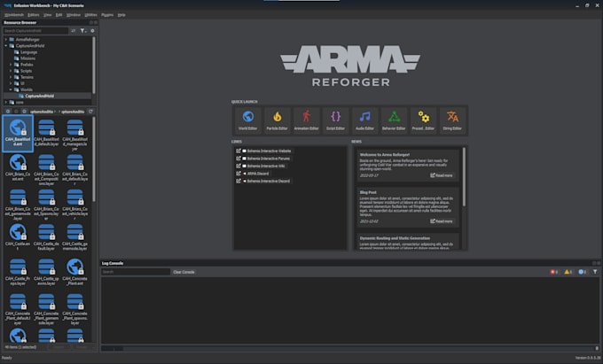Select the CAH_BaseWorld.ent file
Image resolution: width=603 pixels, height=364 pixels.
tap(18, 133)
